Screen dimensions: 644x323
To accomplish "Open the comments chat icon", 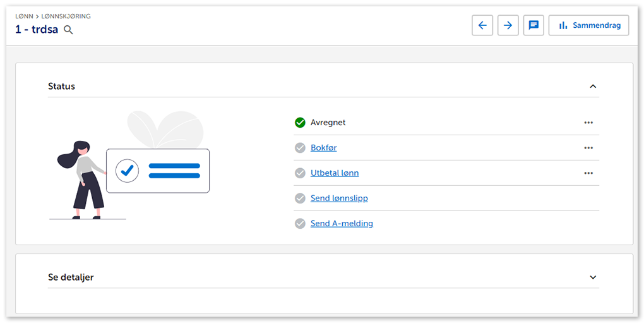I will 534,25.
